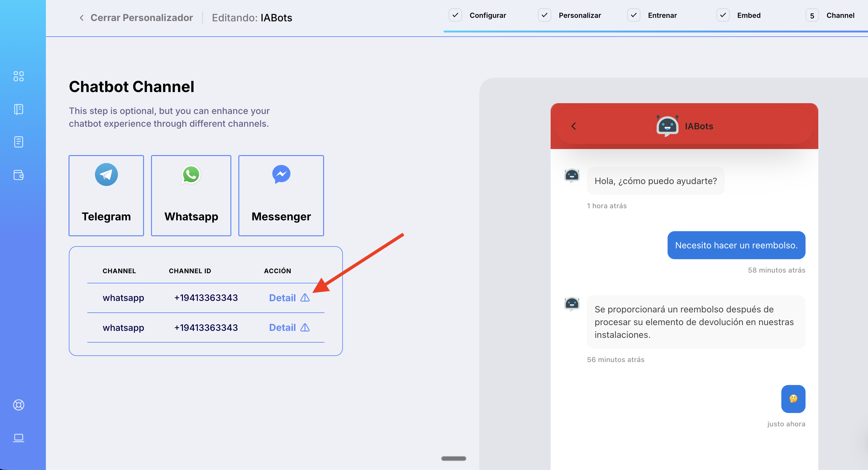Viewport: 868px width, 470px height.
Task: Open the document list sidebar icon
Action: pos(18,142)
